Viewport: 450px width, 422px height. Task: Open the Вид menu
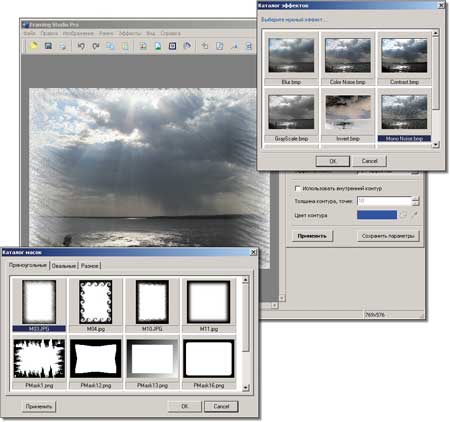(x=151, y=33)
